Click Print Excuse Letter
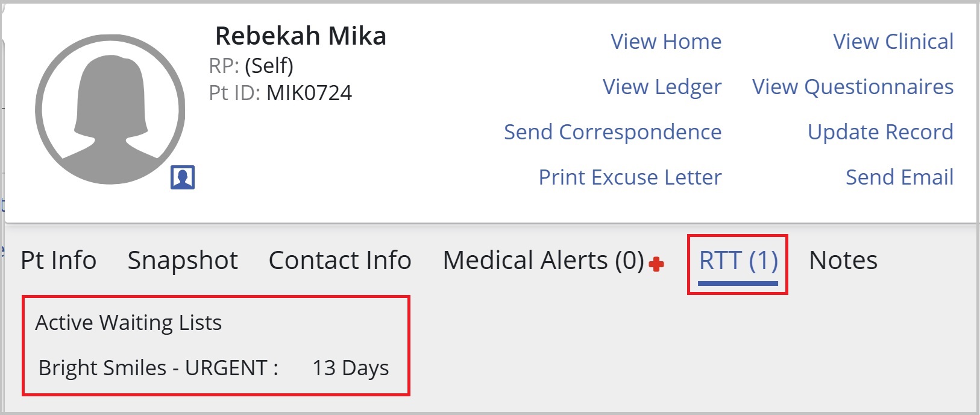The width and height of the screenshot is (980, 415). click(630, 177)
